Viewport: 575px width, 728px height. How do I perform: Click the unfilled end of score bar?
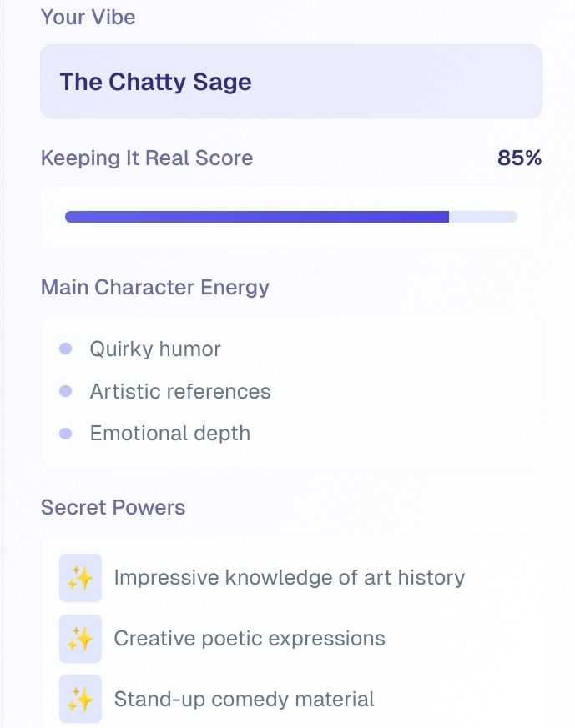[483, 217]
